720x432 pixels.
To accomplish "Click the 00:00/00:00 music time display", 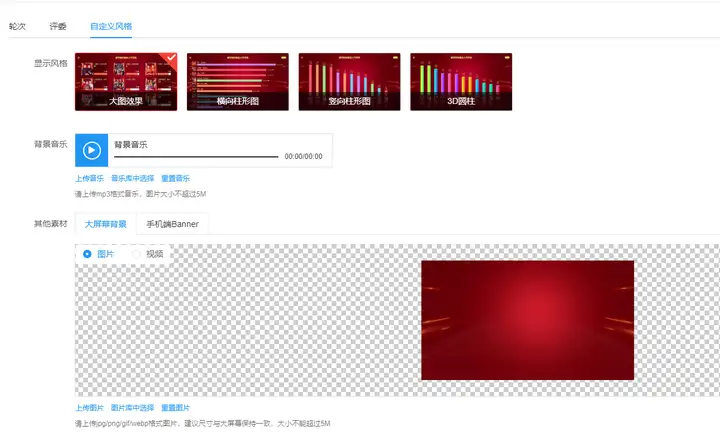I will (x=304, y=157).
